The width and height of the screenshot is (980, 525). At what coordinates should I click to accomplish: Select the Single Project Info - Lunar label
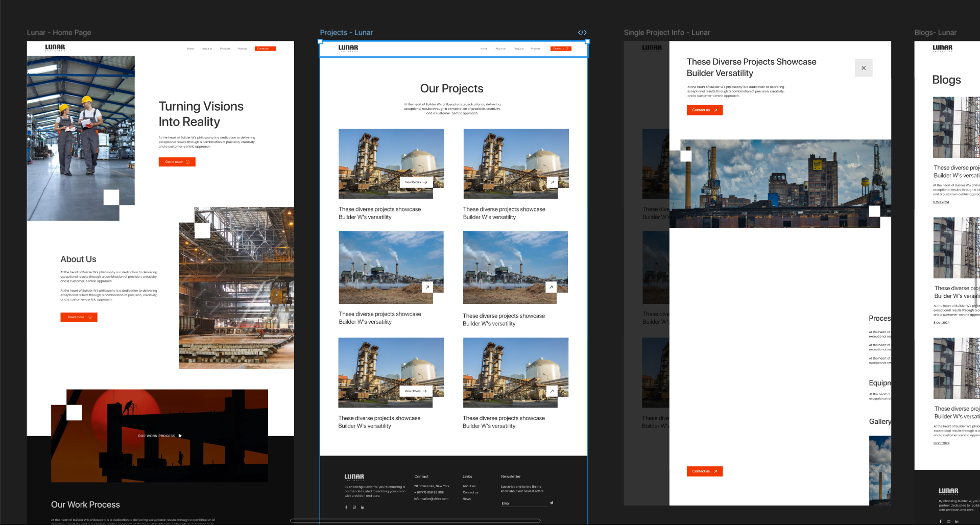[666, 33]
